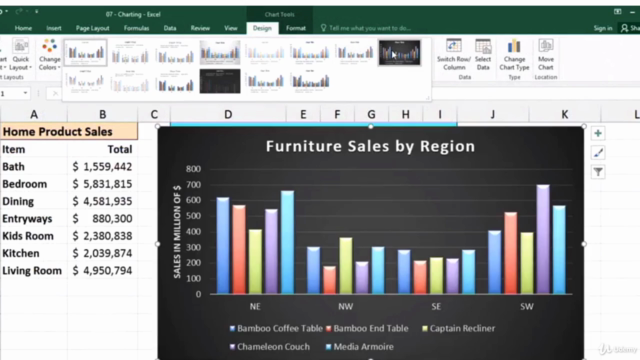Click the chart title Furniture Sales by Region

(370, 146)
